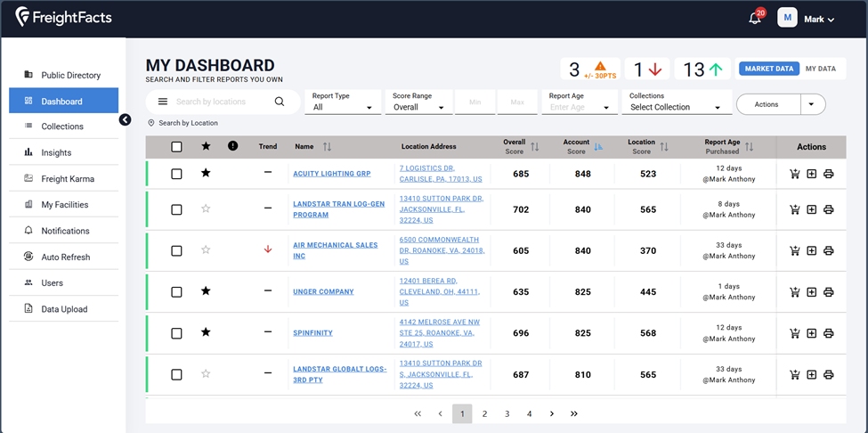Check the Acuity Lighting Grp row checkbox
The width and height of the screenshot is (868, 433).
[x=176, y=174]
